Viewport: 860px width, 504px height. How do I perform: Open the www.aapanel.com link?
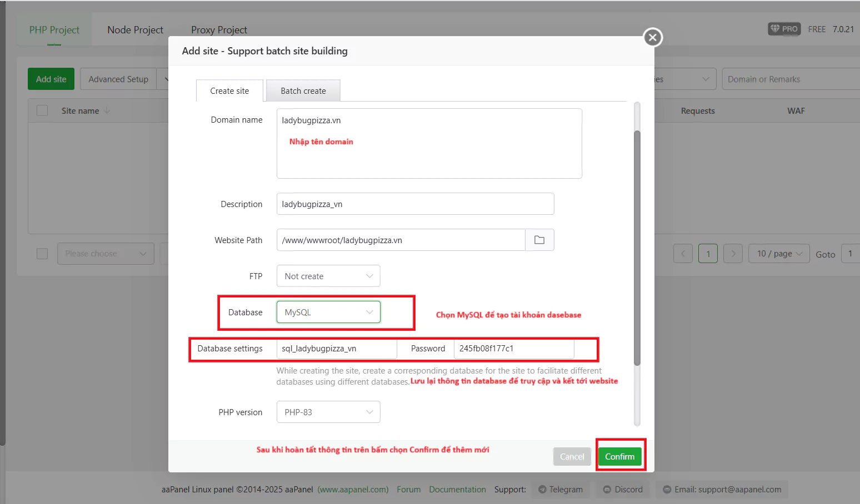353,489
